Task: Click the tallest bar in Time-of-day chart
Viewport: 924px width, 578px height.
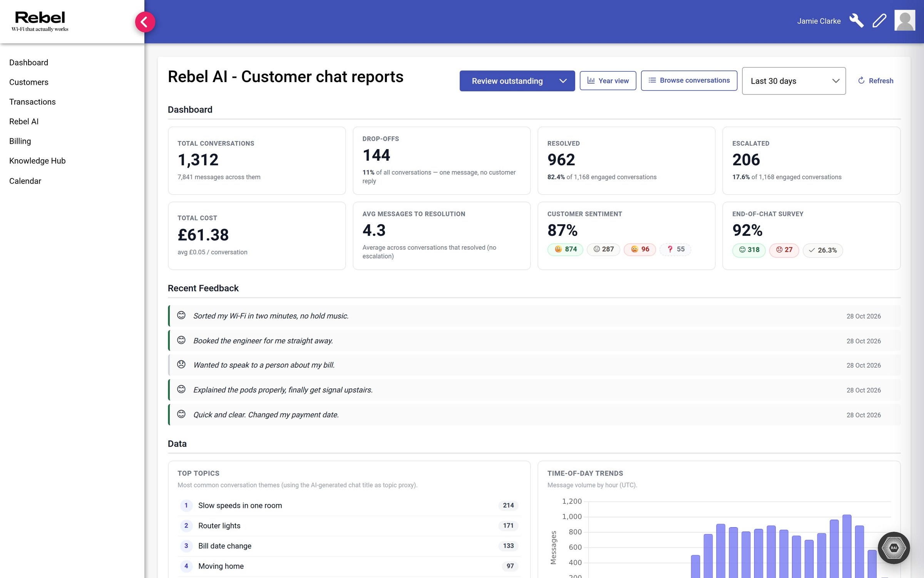Action: pos(847,546)
